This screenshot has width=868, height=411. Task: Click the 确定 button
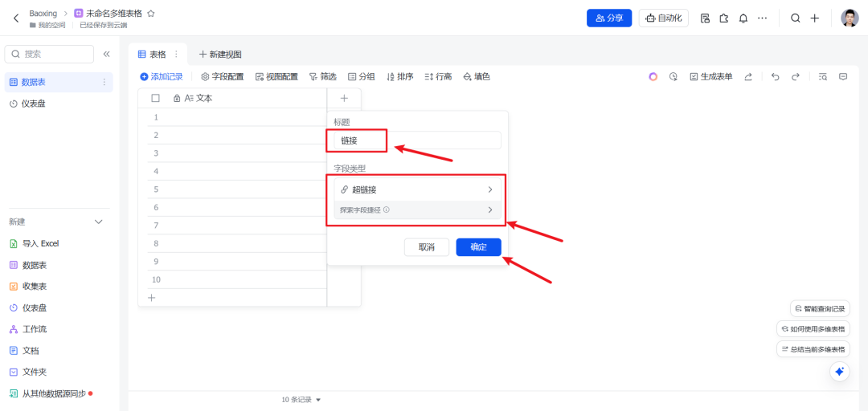478,247
